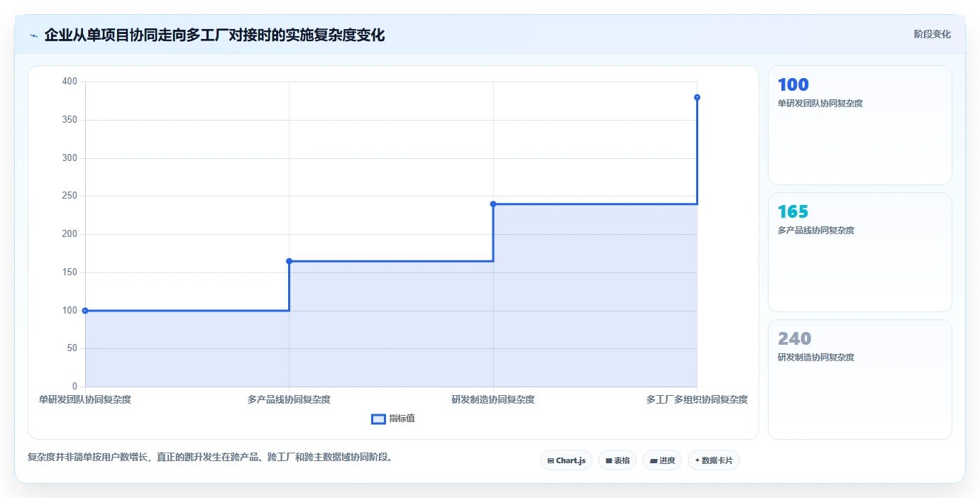This screenshot has height=498, width=980.
Task: Click y-axis tick label 400
Action: pos(70,82)
